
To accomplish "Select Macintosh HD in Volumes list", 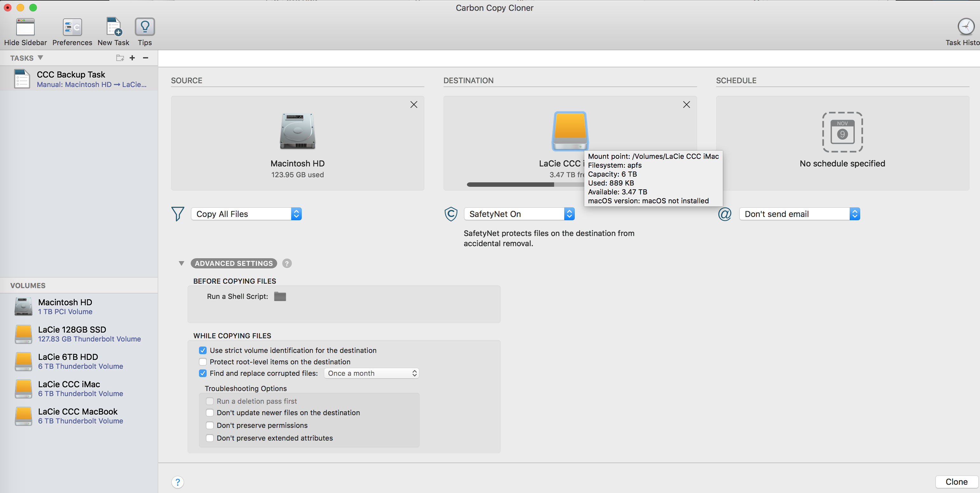I will [x=79, y=307].
